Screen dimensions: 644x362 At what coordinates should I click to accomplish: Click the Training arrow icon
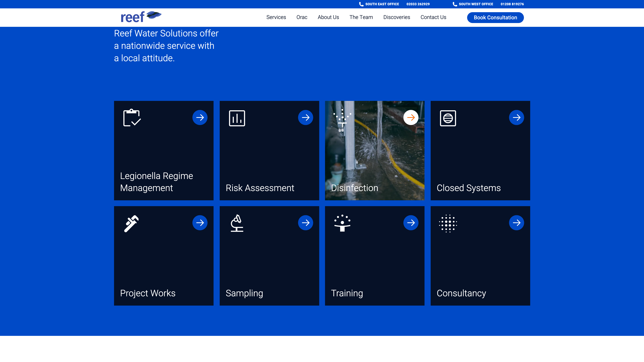click(x=411, y=223)
